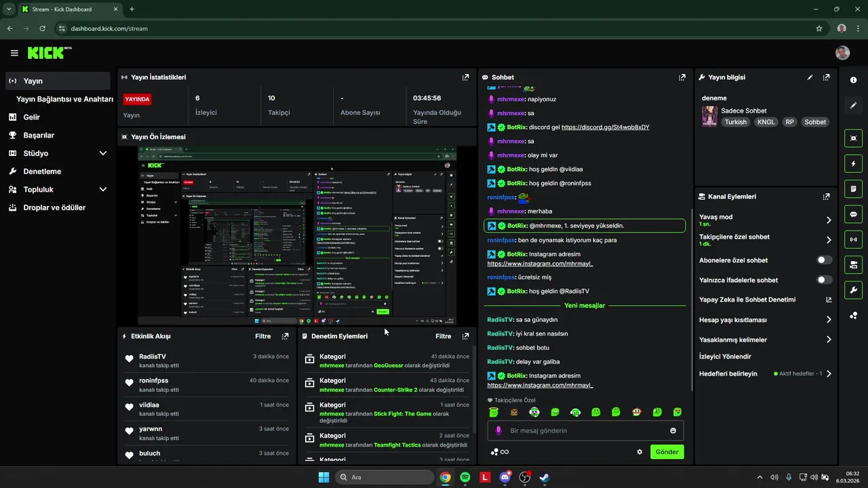This screenshot has width=868, height=488.
Task: Click the three-dots icon in right sidebar
Action: (x=853, y=315)
